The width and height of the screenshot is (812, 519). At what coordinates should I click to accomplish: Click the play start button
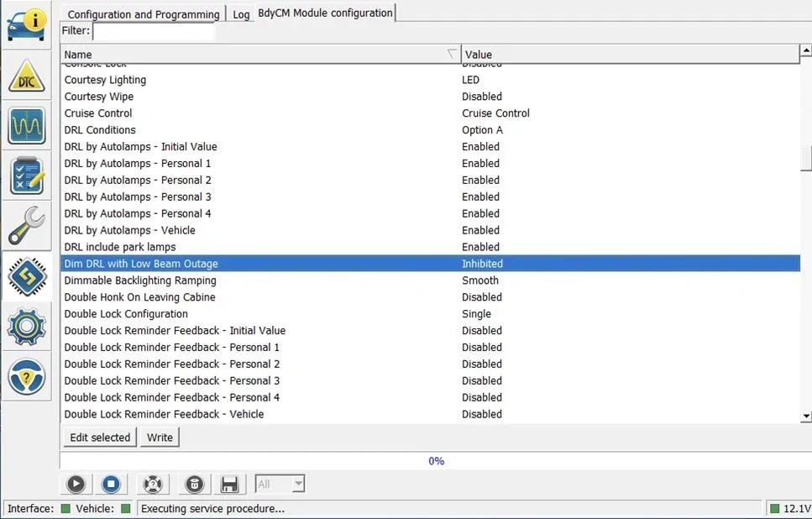[x=76, y=485]
